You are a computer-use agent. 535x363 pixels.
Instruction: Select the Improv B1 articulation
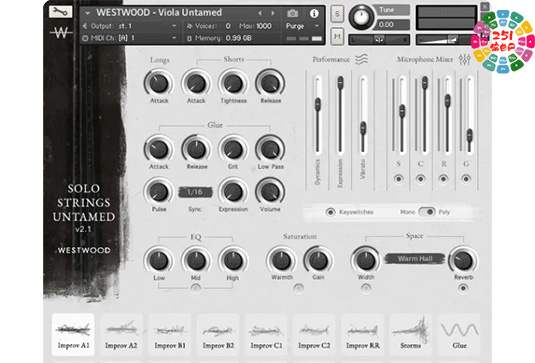(170, 334)
